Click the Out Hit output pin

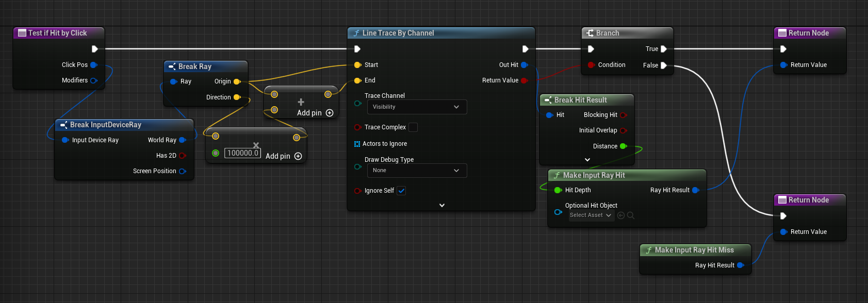point(525,65)
